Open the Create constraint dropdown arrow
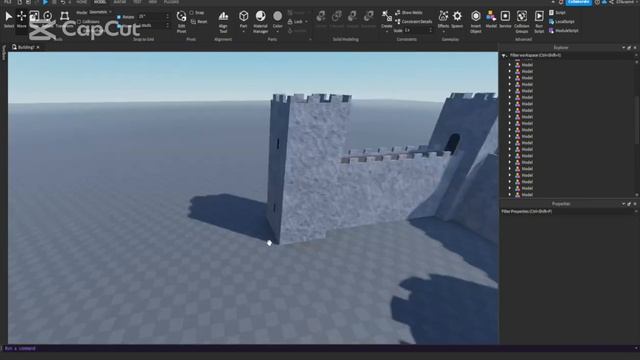The width and height of the screenshot is (640, 360). pyautogui.click(x=387, y=31)
